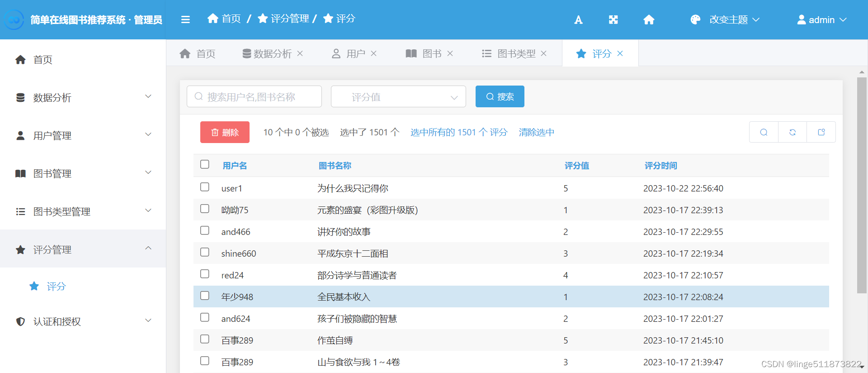This screenshot has height=373, width=868.
Task: Check the row for user1
Action: [205, 187]
